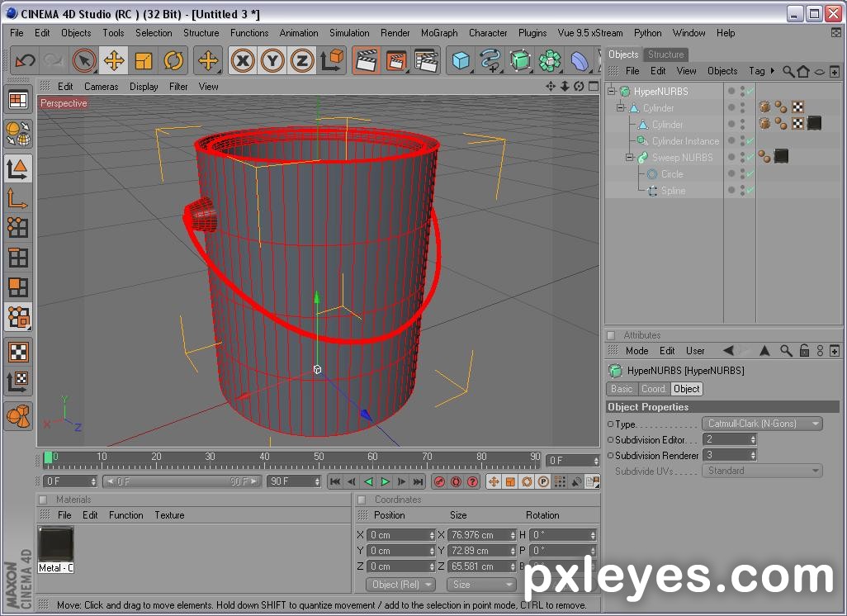Go to start of animation
847x616 pixels.
(x=335, y=481)
